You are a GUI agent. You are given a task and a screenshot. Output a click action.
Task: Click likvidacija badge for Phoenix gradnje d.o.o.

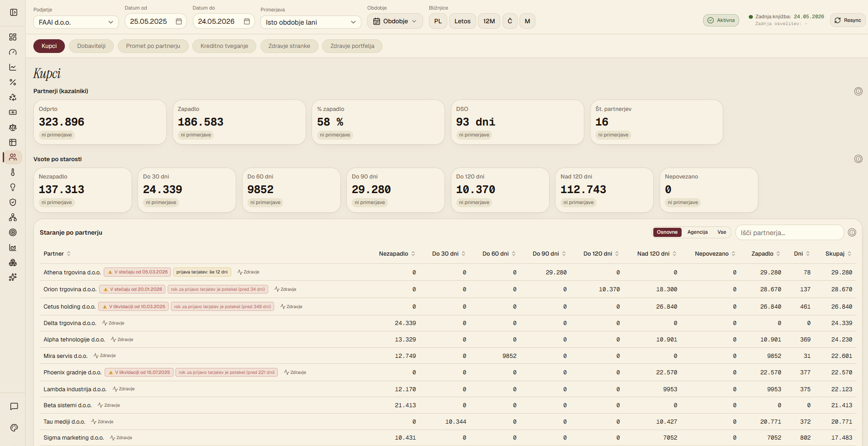139,373
